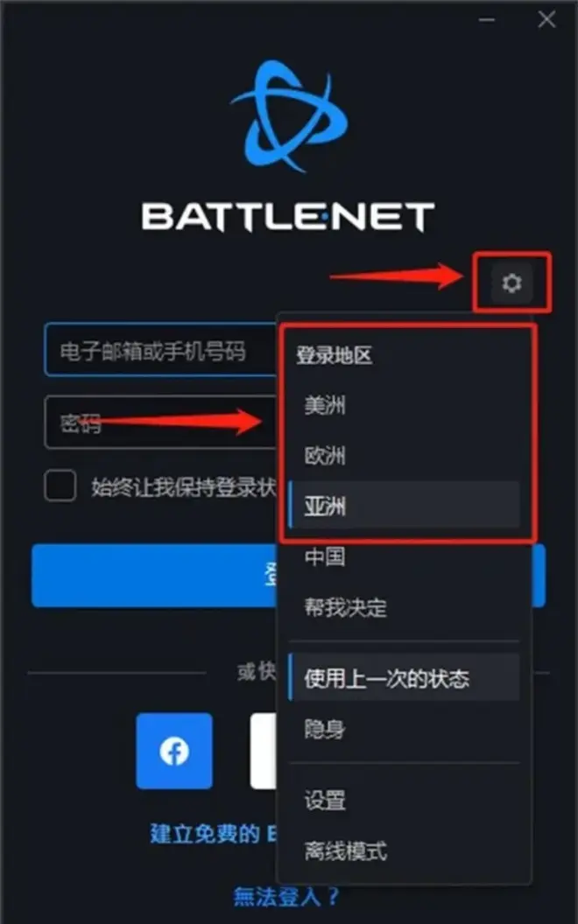The width and height of the screenshot is (578, 924).
Task: Select 使用上一次的状态 status option
Action: (404, 677)
